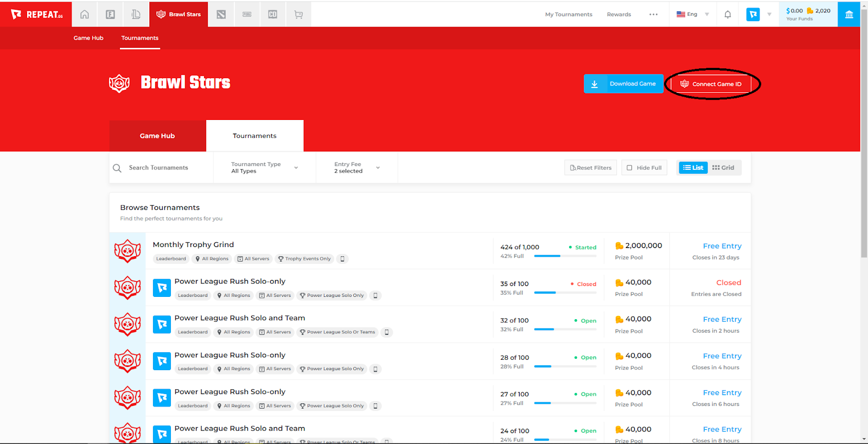Select the large white Tournaments tab
Viewport: 868px width, 444px height.
pyautogui.click(x=254, y=136)
